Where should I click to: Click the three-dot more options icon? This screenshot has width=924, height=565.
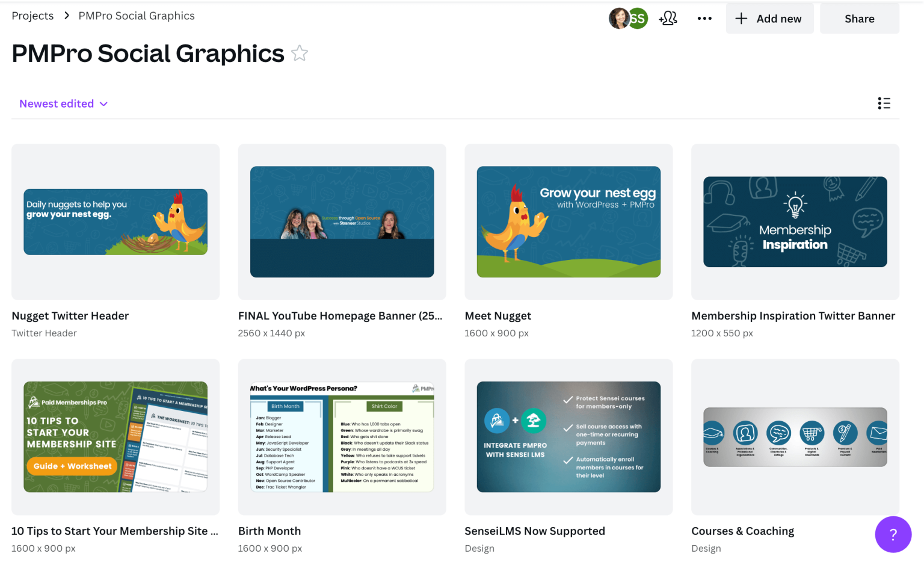click(x=704, y=18)
